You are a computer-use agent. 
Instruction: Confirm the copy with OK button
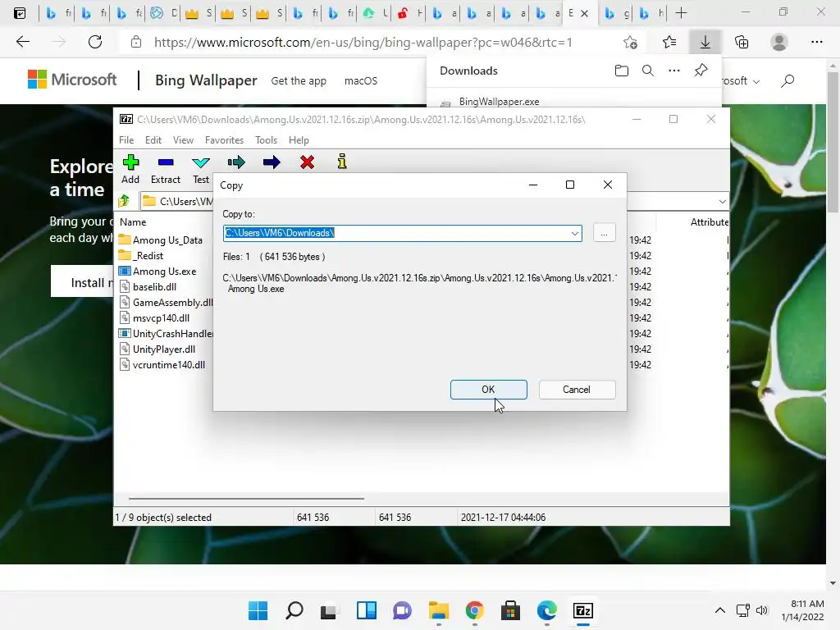[488, 390]
